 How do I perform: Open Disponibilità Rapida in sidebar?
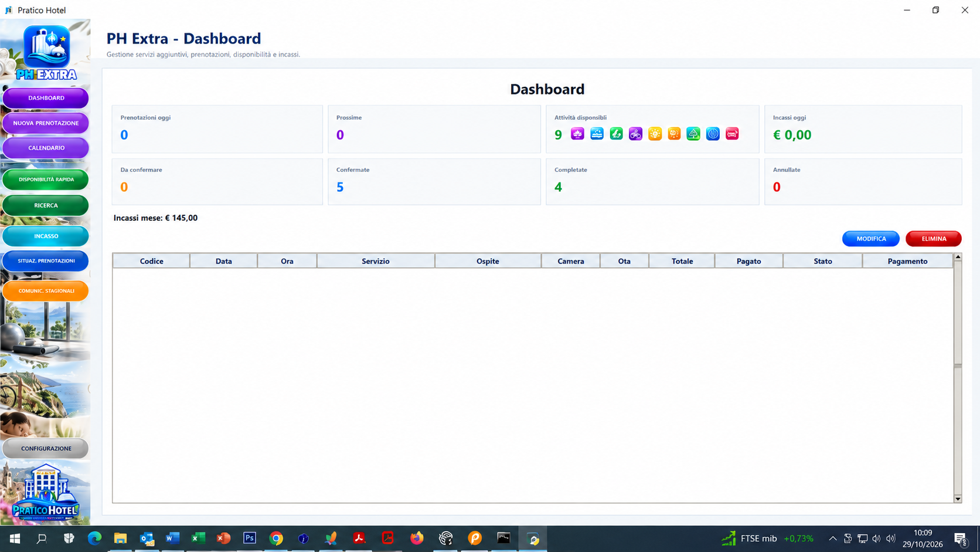point(46,180)
